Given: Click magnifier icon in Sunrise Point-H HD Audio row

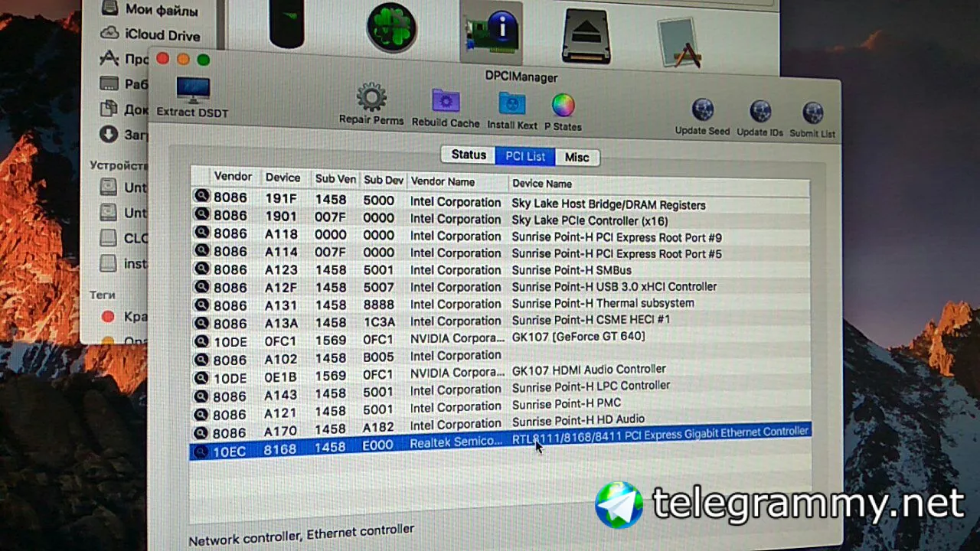Looking at the screenshot, I should tap(201, 433).
